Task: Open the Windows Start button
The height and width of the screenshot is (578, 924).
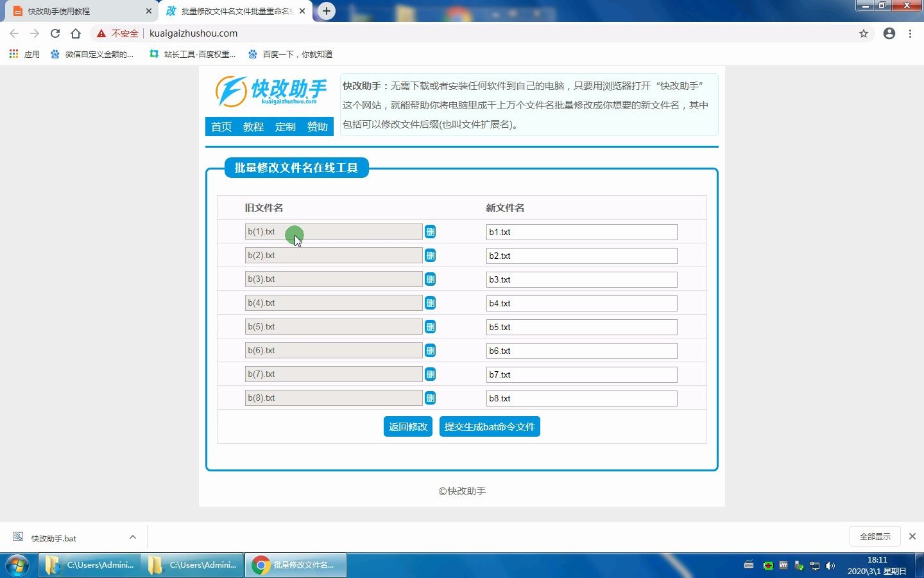Action: (x=17, y=565)
